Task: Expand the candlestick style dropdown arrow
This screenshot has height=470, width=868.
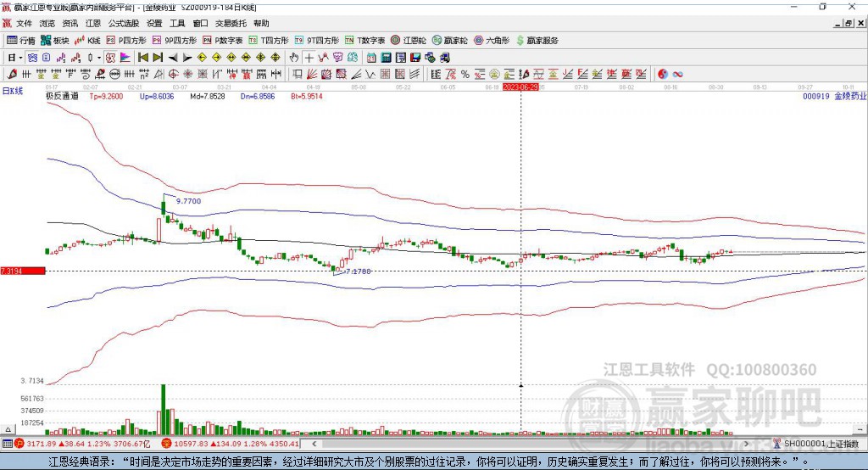Action: (x=99, y=58)
